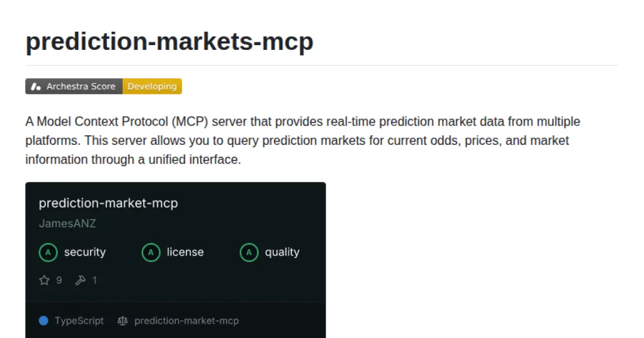The image size is (644, 338).
Task: Click the star count showing 9
Action: coord(58,280)
